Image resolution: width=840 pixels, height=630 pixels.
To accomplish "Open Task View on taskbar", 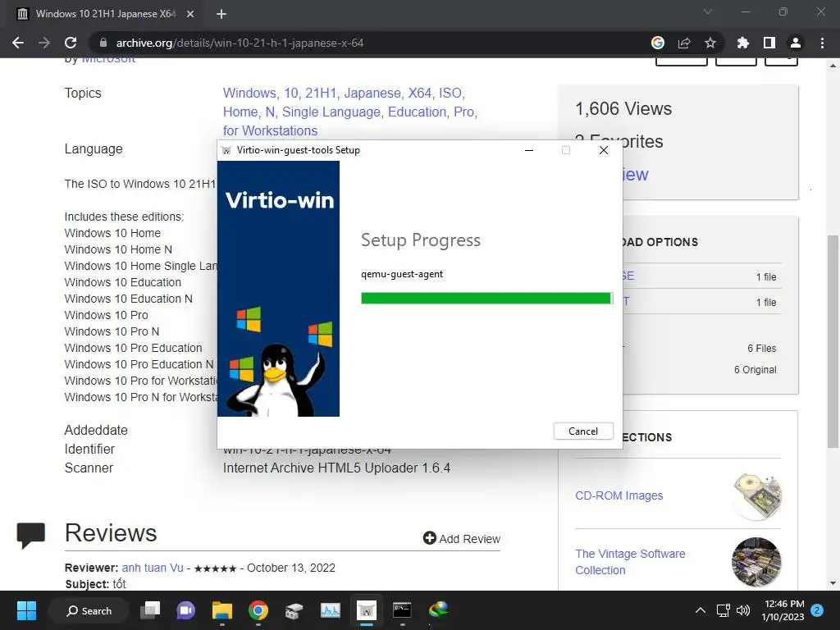I will tap(150, 610).
